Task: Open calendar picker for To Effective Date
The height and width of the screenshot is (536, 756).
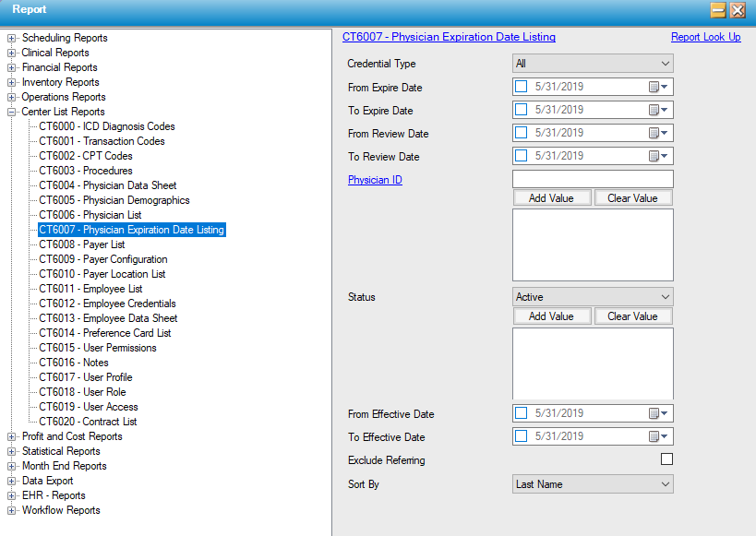Action: point(657,436)
